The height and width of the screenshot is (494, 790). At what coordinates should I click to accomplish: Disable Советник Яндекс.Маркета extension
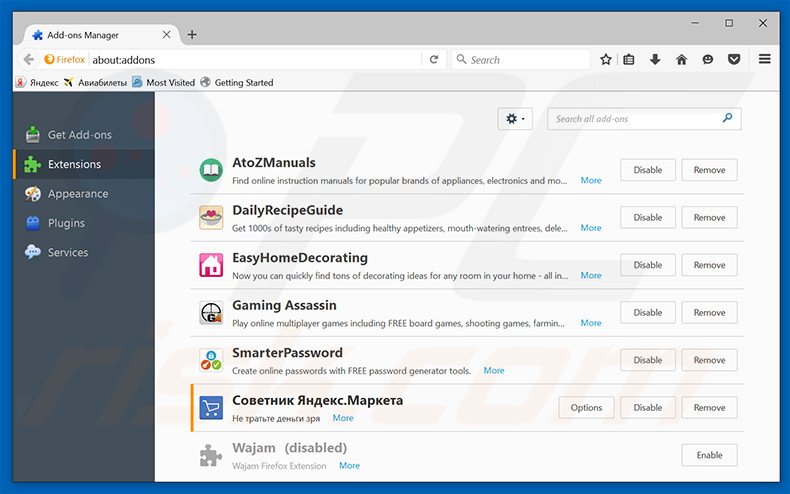coord(648,407)
